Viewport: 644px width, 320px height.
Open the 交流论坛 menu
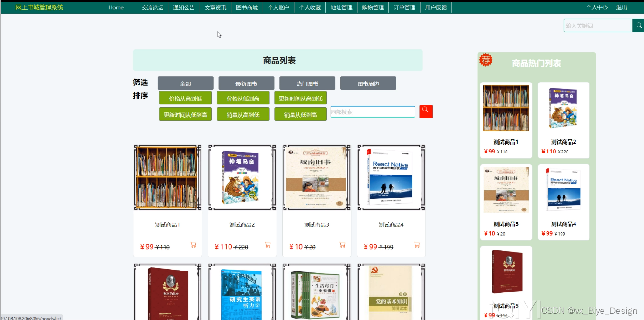pyautogui.click(x=152, y=7)
